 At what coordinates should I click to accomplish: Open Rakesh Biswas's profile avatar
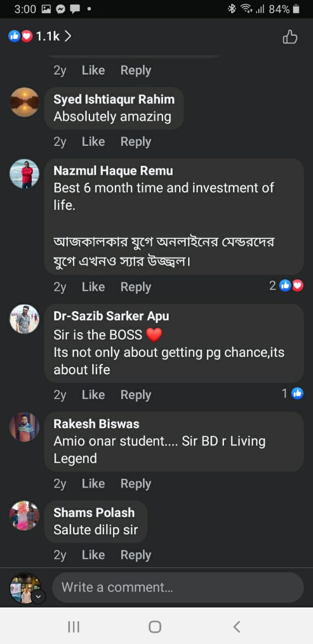coord(24,427)
